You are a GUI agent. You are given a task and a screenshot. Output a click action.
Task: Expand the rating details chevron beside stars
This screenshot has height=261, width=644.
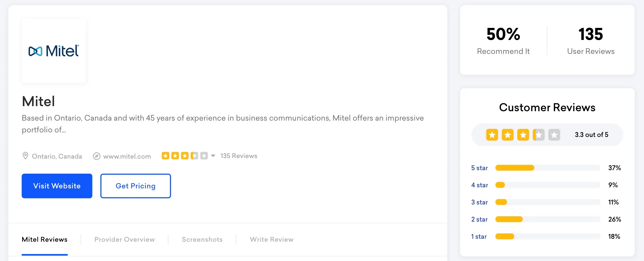point(213,156)
